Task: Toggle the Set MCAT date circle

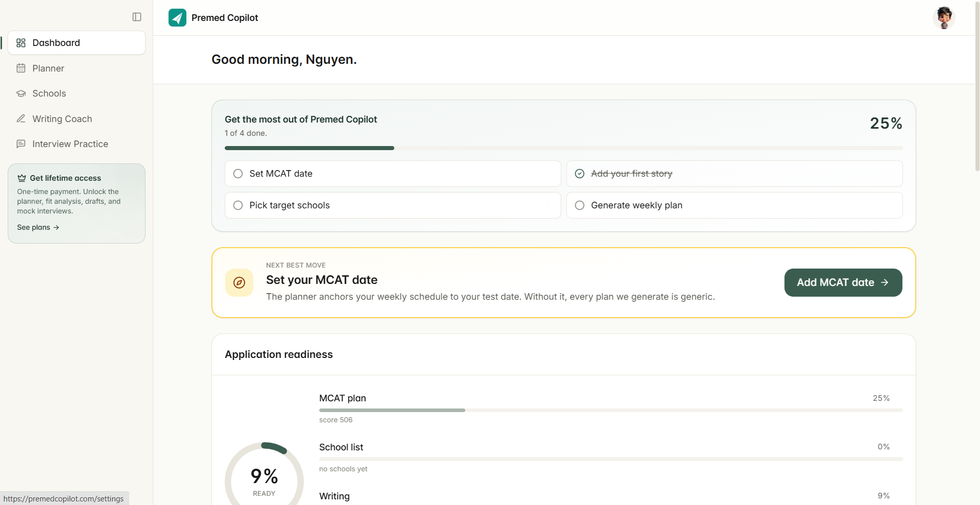Action: pyautogui.click(x=238, y=174)
